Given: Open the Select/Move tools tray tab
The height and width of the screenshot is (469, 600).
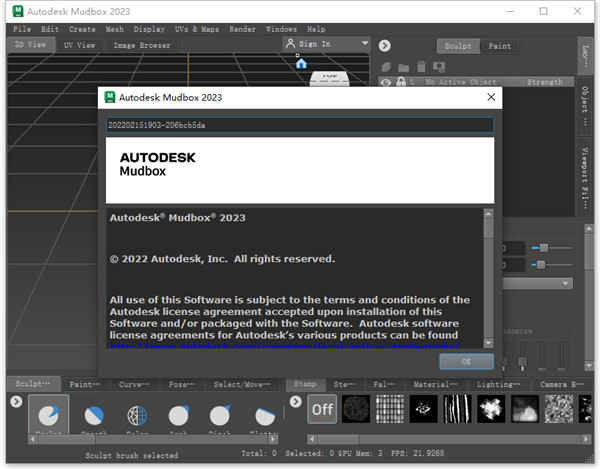Looking at the screenshot, I should point(242,384).
